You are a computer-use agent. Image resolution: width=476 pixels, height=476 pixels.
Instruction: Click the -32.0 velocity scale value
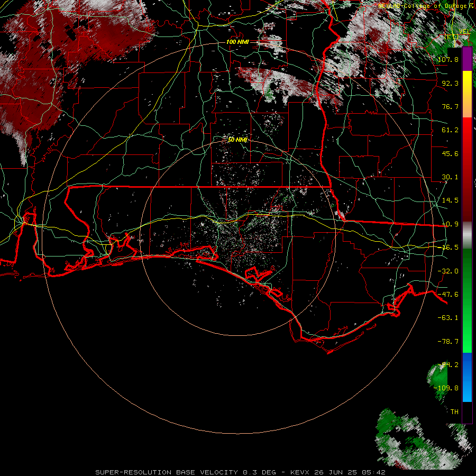tap(448, 271)
